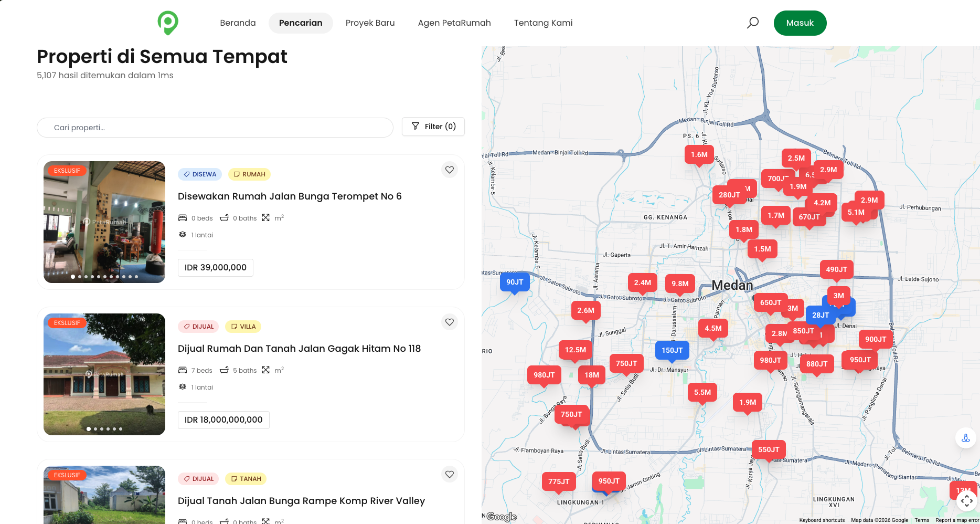The height and width of the screenshot is (524, 980).
Task: Click the PetaRumah logo icon
Action: [168, 23]
